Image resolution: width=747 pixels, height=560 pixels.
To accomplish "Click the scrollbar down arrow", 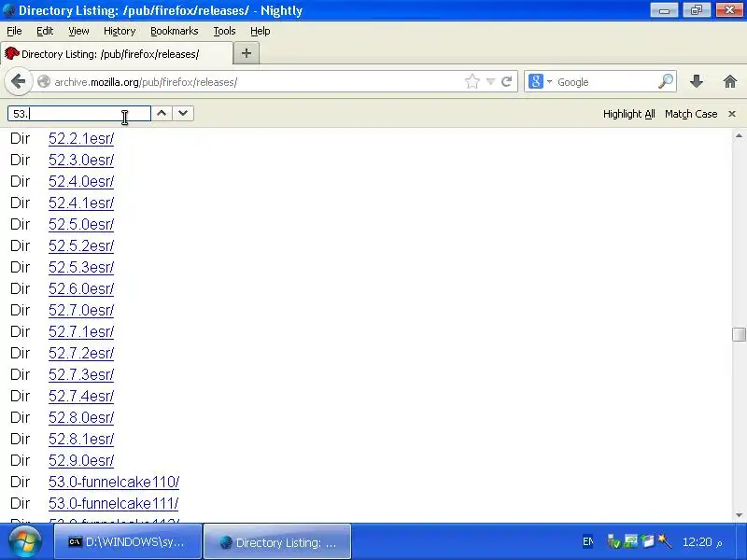I will click(739, 515).
